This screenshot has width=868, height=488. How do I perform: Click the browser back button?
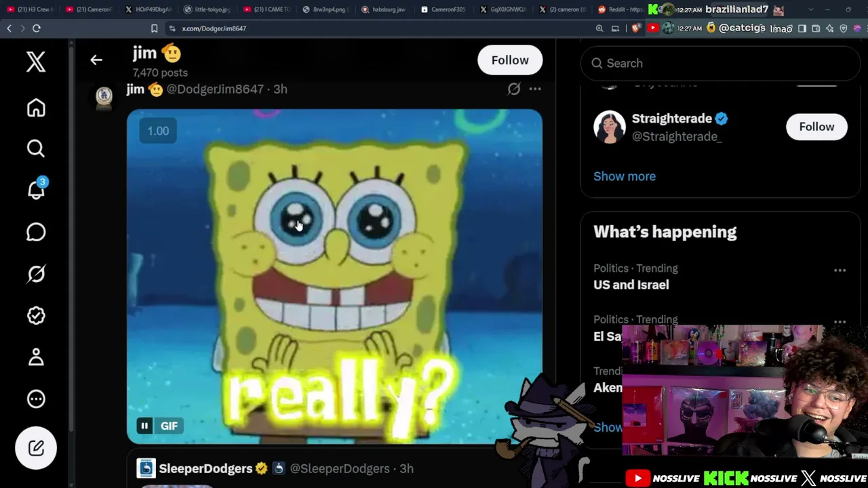pos(9,28)
